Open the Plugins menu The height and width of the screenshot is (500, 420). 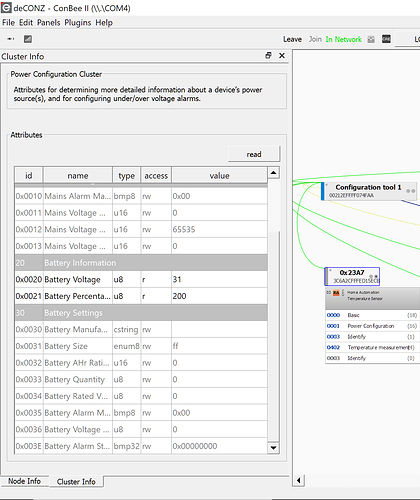click(78, 23)
